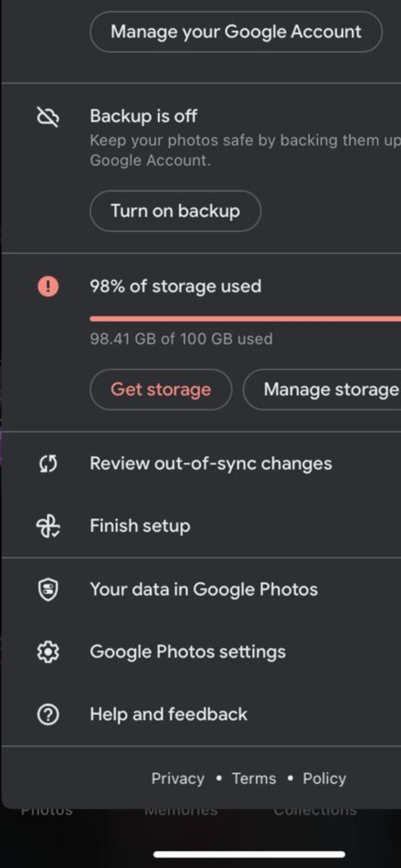Select the storage warning exclamation icon
The height and width of the screenshot is (868, 401).
coord(48,286)
